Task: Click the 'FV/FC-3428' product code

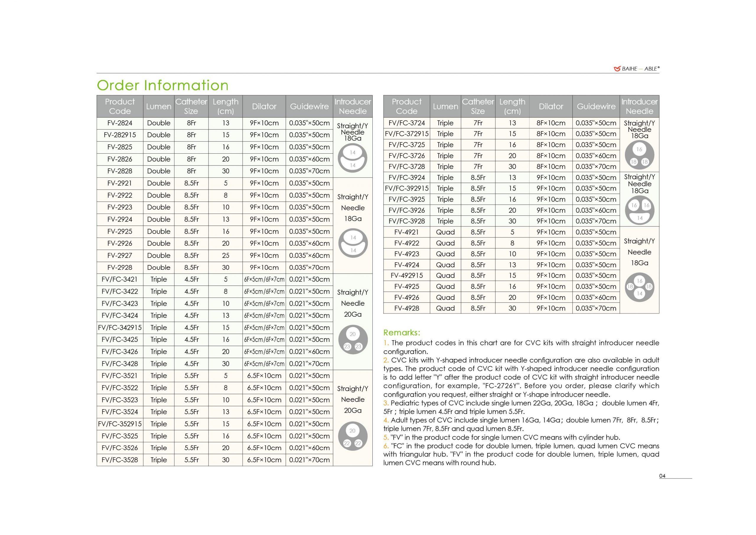Action: [x=120, y=364]
